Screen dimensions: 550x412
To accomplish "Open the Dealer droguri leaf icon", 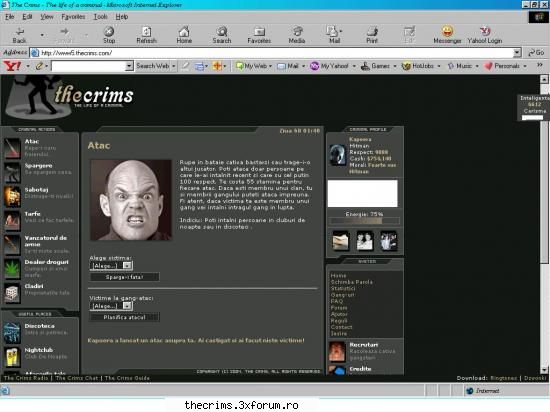I will 12,269.
